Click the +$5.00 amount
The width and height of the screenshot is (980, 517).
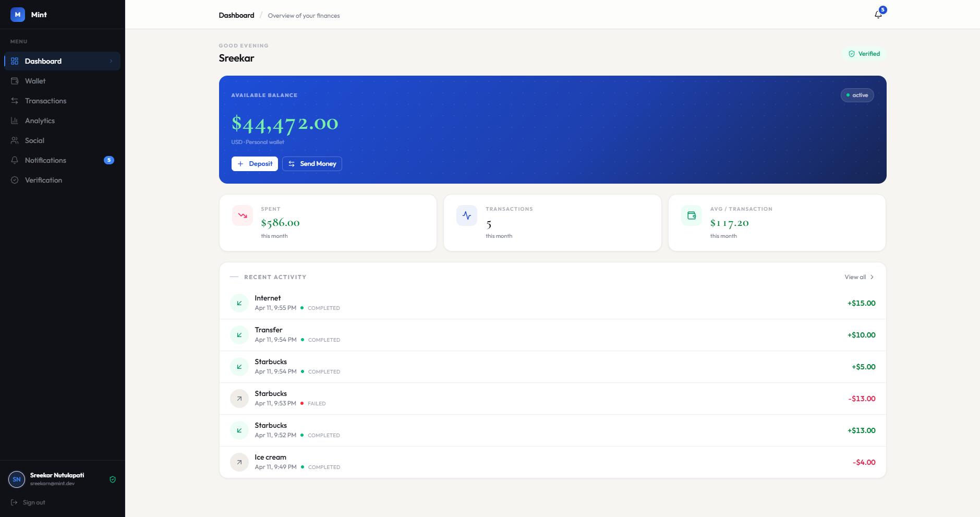tap(863, 367)
